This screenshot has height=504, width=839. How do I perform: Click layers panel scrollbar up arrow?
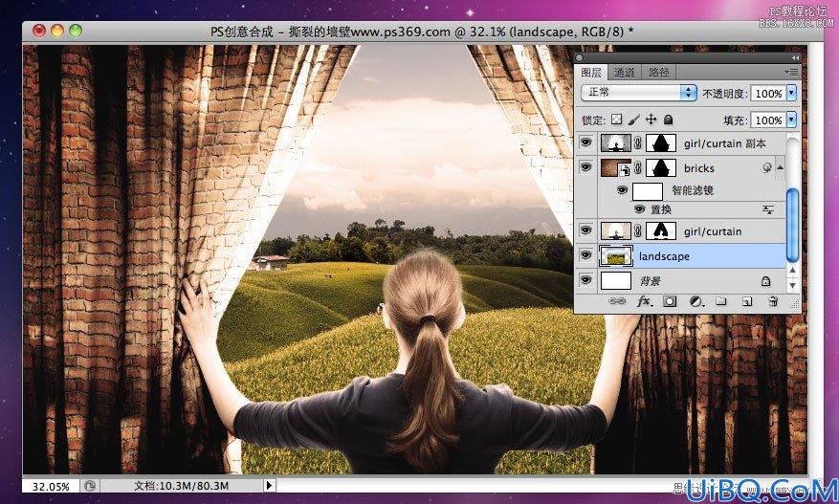(x=793, y=271)
